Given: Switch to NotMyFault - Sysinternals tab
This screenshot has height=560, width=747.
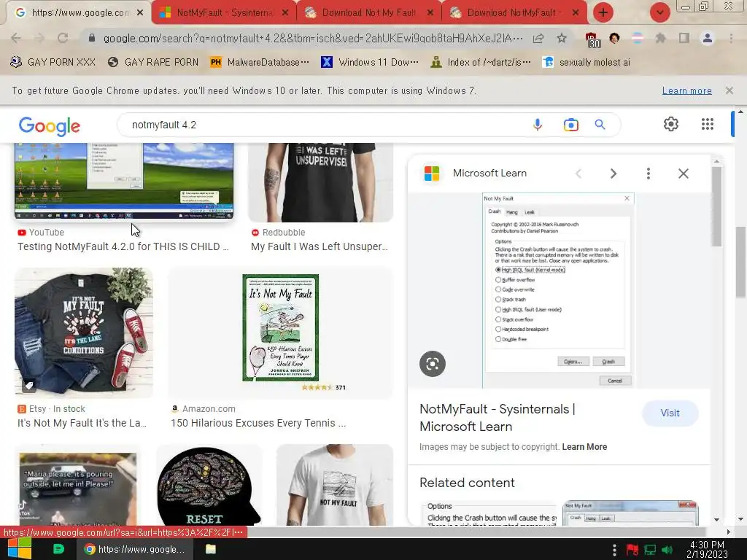Looking at the screenshot, I should (x=223, y=13).
